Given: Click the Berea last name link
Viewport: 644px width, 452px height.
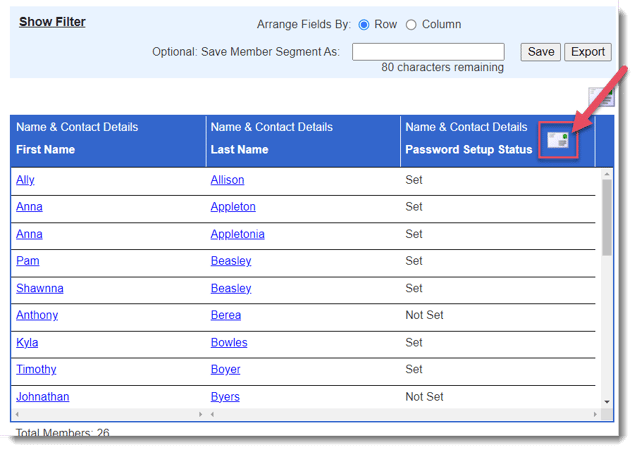Looking at the screenshot, I should [x=226, y=315].
